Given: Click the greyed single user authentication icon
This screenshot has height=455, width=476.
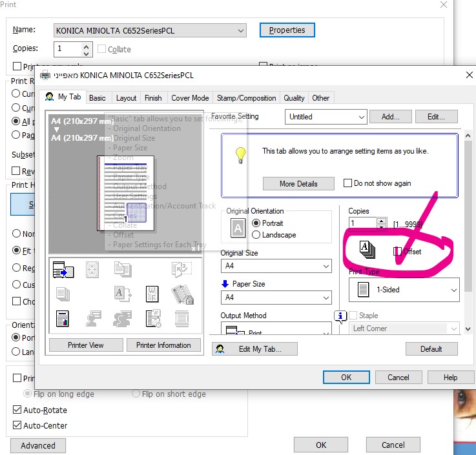Looking at the screenshot, I should click(93, 319).
